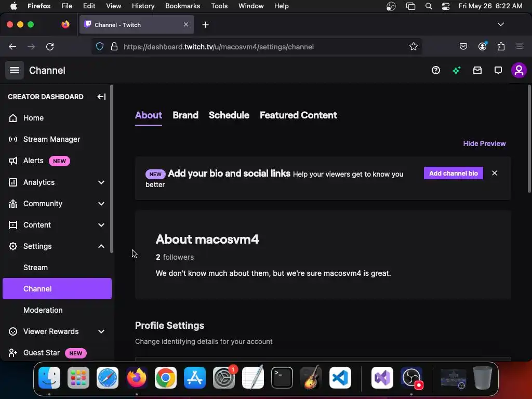Image resolution: width=532 pixels, height=399 pixels.
Task: Open the Twitch inbox mail icon
Action: (477, 70)
